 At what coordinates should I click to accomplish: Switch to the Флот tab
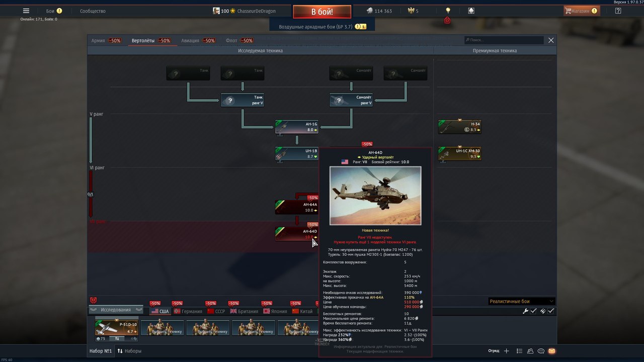click(239, 40)
